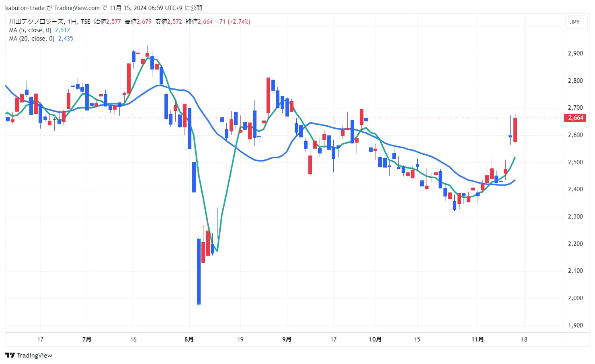Image resolution: width=595 pixels, height=364 pixels.
Task: Click the TradingView logo at bottom left
Action: point(29,355)
